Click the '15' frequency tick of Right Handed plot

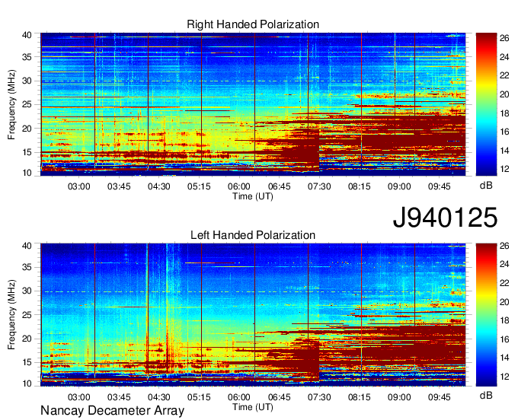[x=27, y=152]
